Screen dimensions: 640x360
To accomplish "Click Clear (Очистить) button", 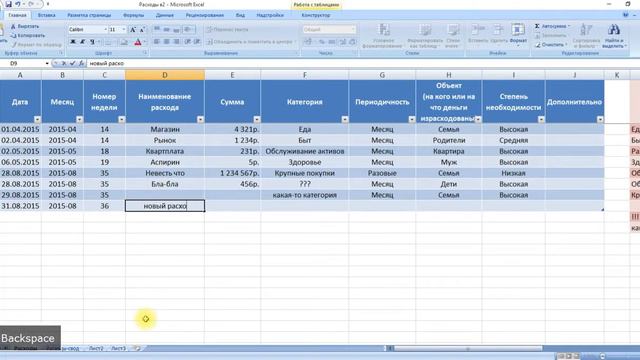I will 551,44.
